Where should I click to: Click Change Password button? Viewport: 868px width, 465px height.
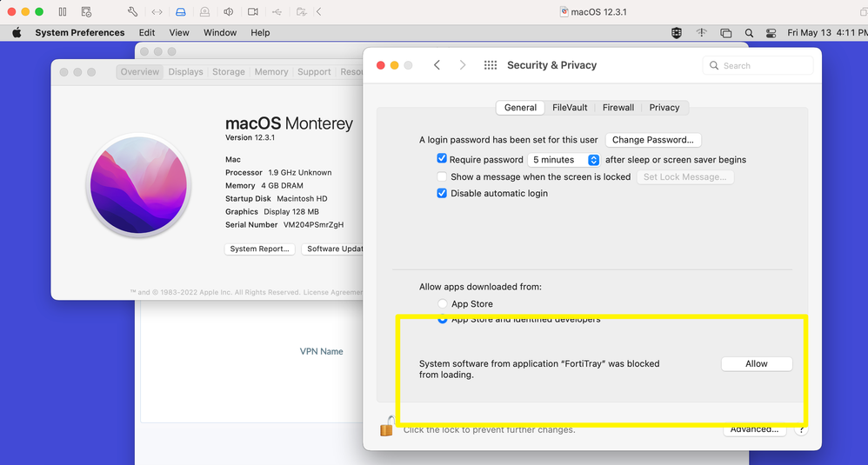653,140
